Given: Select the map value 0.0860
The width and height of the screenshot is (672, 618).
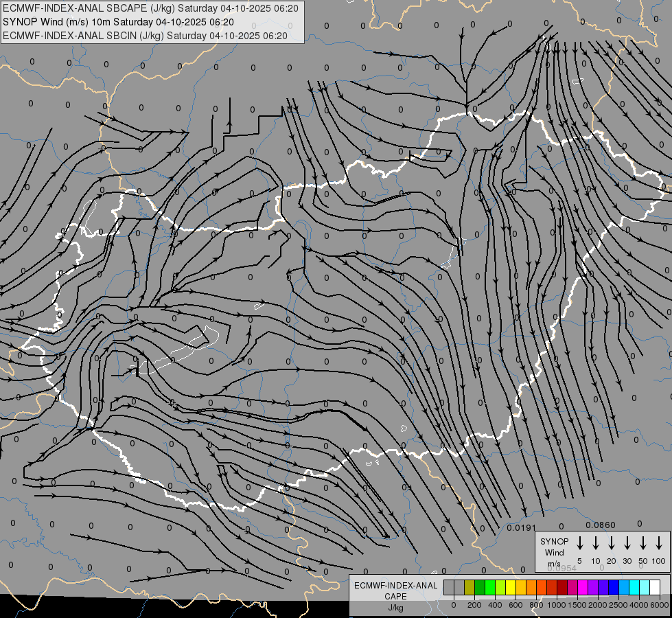Looking at the screenshot, I should point(601,525).
